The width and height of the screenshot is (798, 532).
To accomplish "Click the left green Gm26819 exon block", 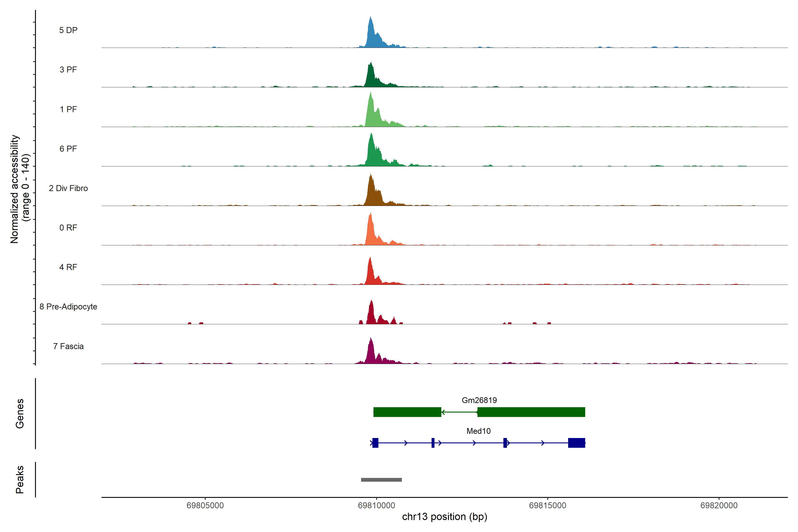I will tap(407, 412).
